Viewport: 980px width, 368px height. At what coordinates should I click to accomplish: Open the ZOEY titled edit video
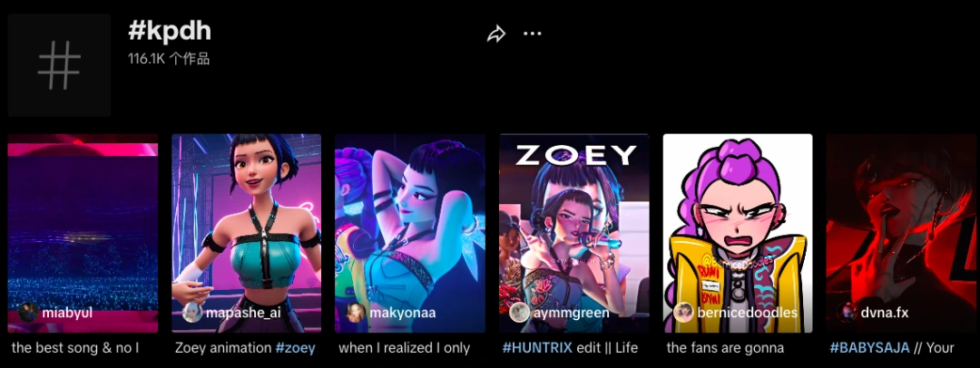click(x=573, y=233)
